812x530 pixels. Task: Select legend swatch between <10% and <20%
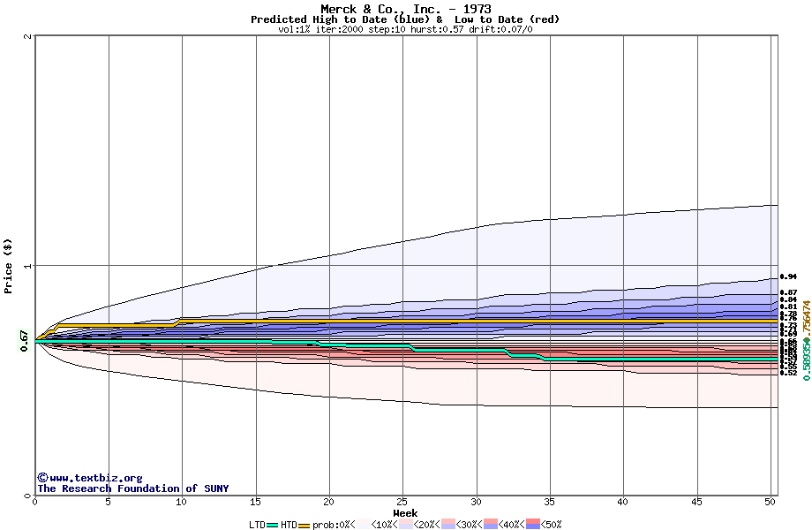(406, 525)
